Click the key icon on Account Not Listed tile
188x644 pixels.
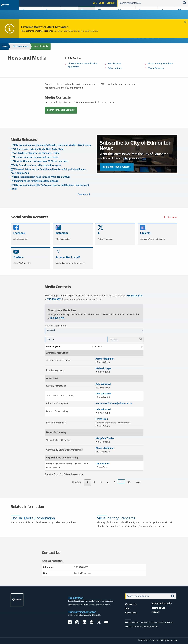click(58, 251)
